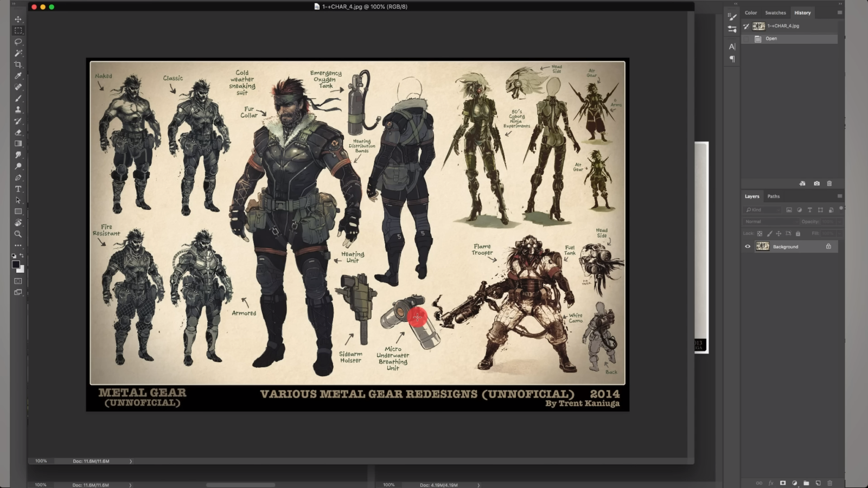Click the Background layer thumbnail

[763, 247]
